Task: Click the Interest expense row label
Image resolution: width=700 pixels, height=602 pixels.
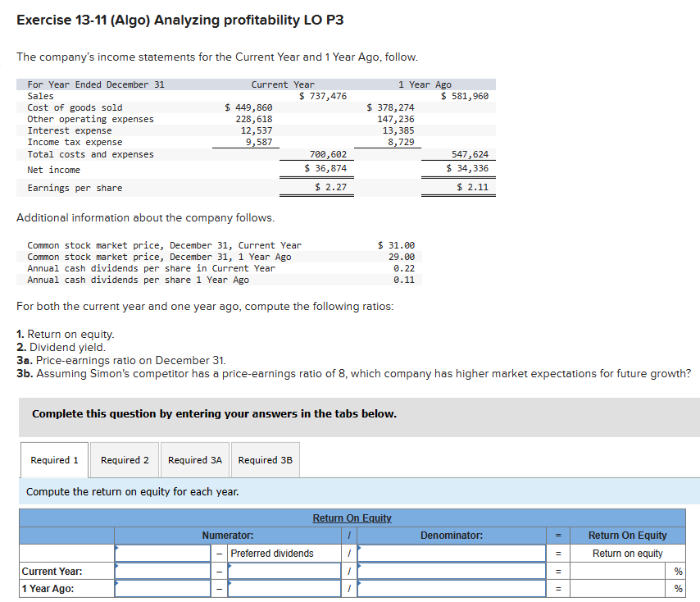Action: 70,131
